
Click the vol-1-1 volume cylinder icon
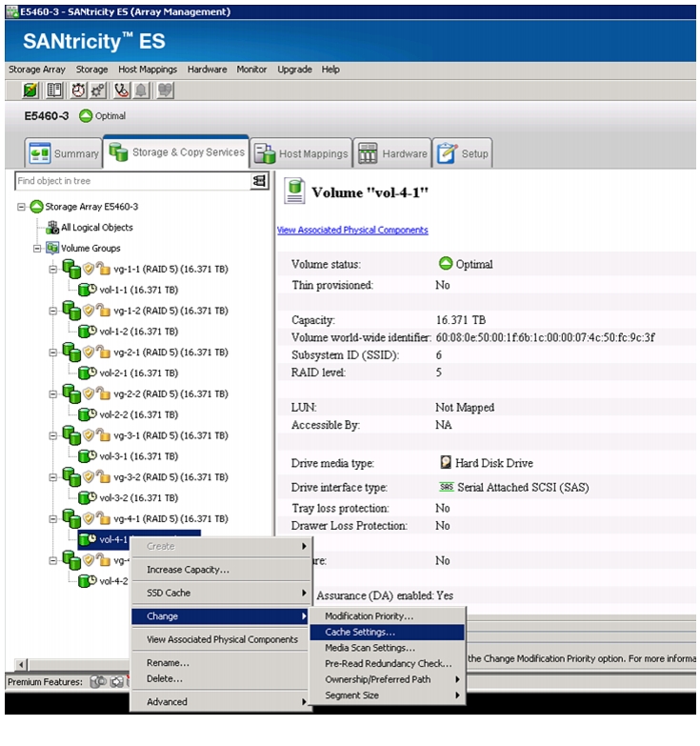[88, 290]
